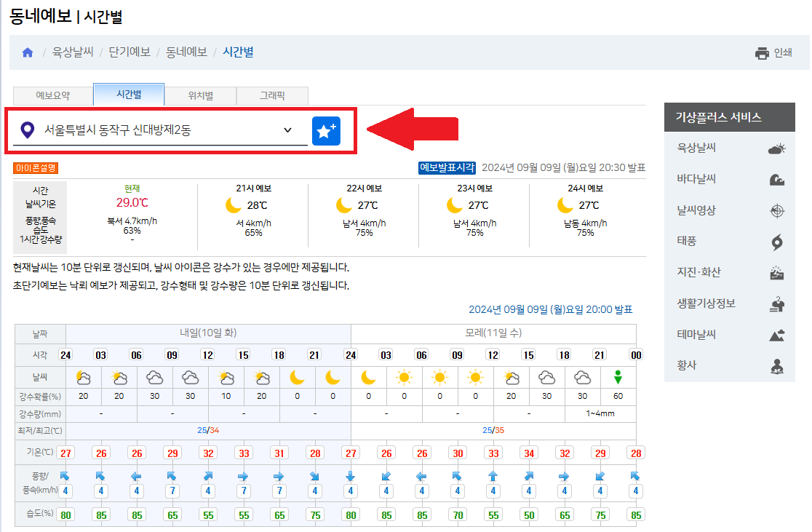The image size is (812, 532).
Task: Switch to the 위치별 tab
Action: coord(199,95)
